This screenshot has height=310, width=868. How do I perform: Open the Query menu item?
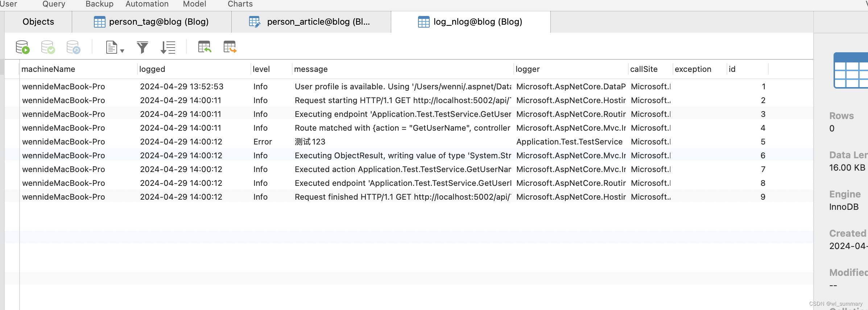coord(54,4)
